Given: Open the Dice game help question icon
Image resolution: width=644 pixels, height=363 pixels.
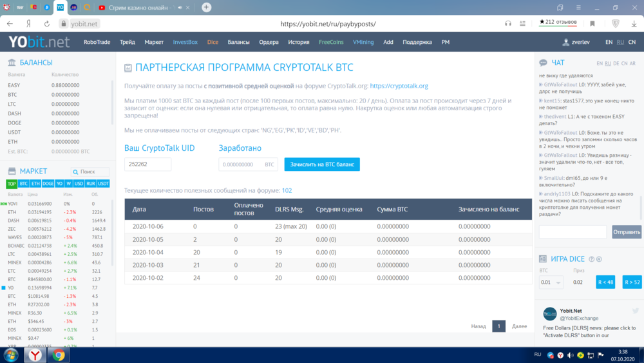Looking at the screenshot, I should pos(591,259).
